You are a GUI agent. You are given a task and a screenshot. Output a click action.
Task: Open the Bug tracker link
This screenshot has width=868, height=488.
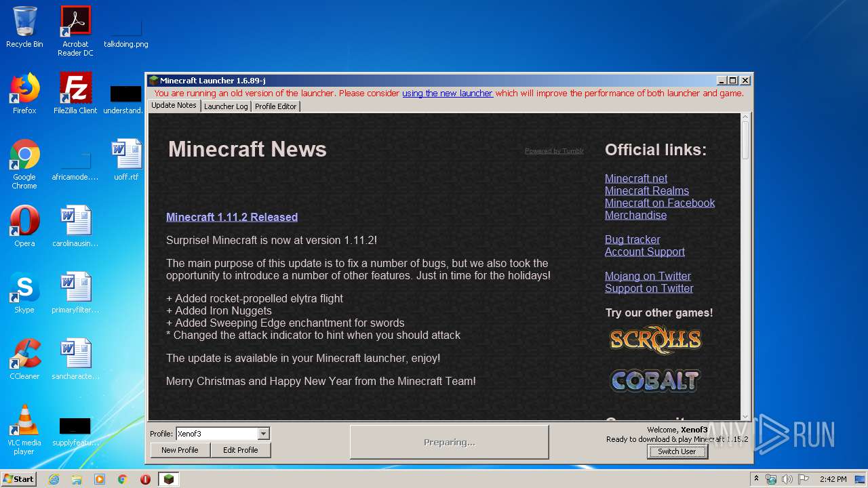(632, 239)
